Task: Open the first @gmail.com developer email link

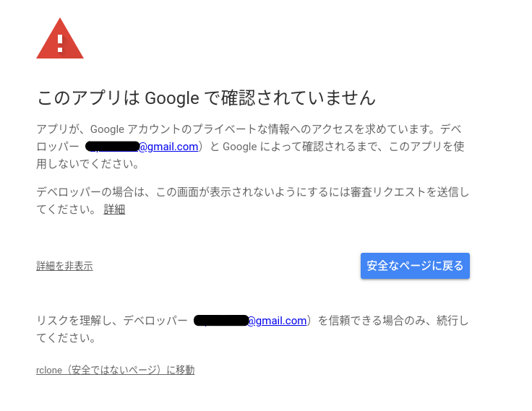Action: (x=168, y=147)
